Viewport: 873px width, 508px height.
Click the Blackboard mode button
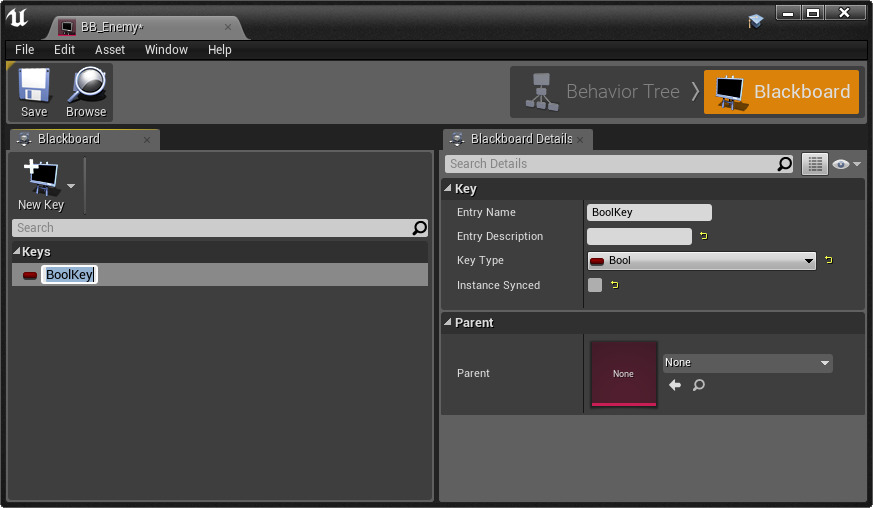click(781, 92)
